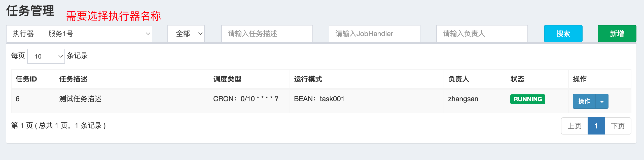Click the 任务描述 column header
This screenshot has height=160, width=644.
(x=73, y=79)
